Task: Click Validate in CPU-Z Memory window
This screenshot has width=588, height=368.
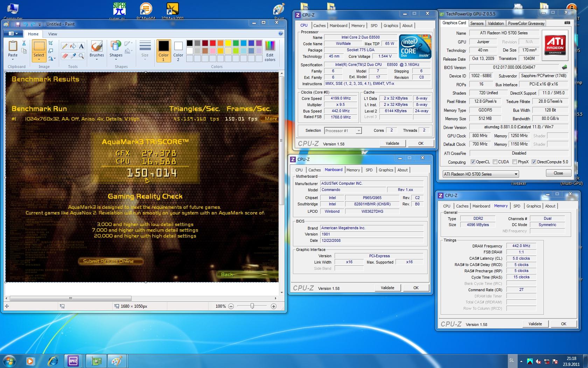Action: (535, 324)
